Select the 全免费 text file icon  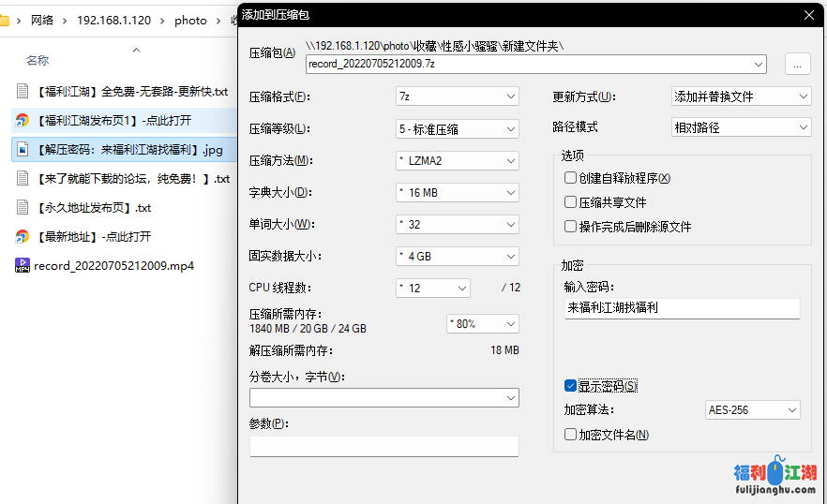[23, 91]
